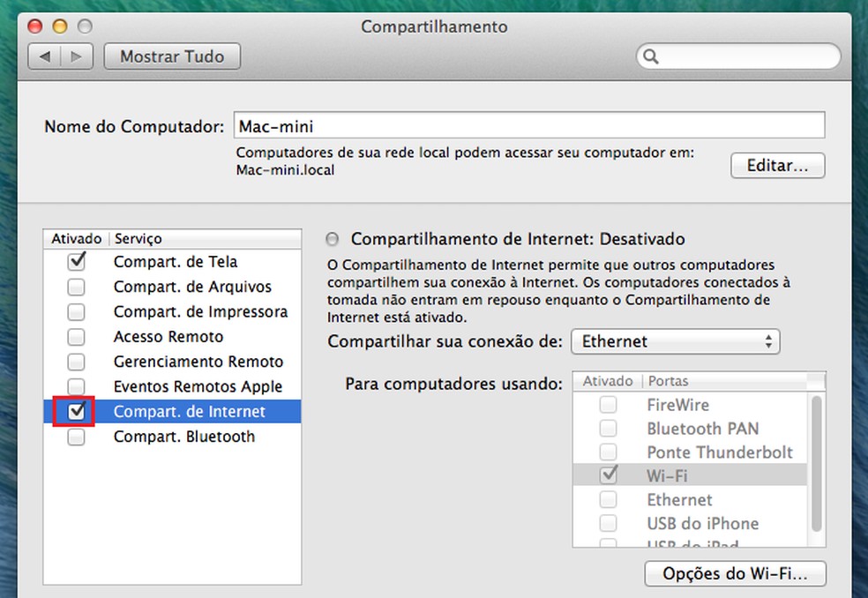
Task: Check the FireWire port checkbox
Action: [x=609, y=405]
